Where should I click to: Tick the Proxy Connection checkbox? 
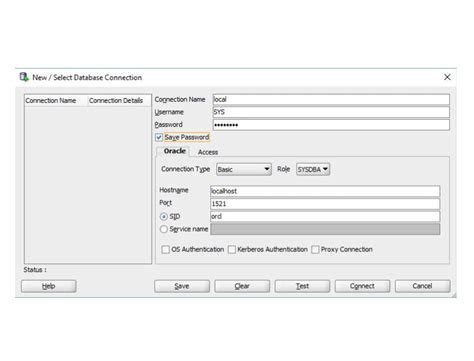[315, 249]
